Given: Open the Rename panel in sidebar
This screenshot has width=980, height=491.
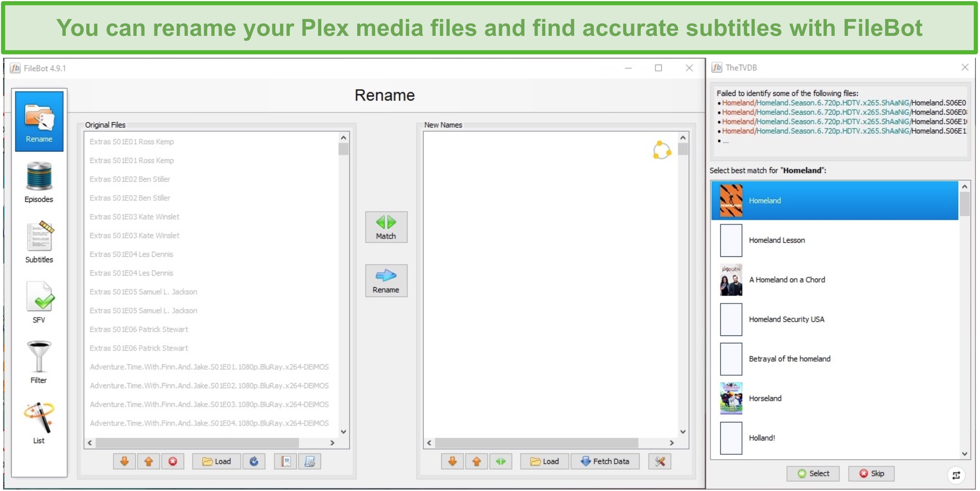Looking at the screenshot, I should pos(39,121).
